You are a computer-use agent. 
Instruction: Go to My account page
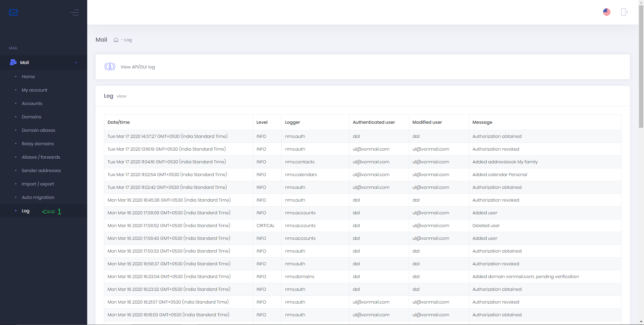[x=35, y=90]
